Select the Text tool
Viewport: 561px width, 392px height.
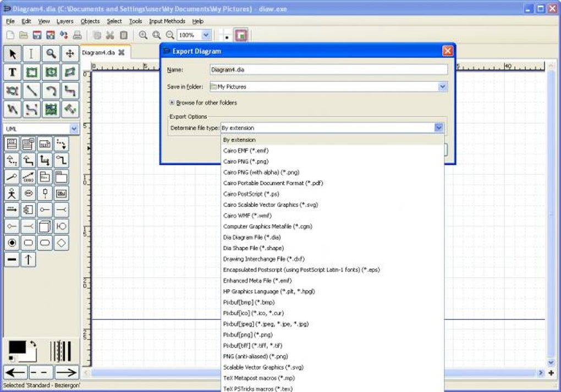coord(13,72)
